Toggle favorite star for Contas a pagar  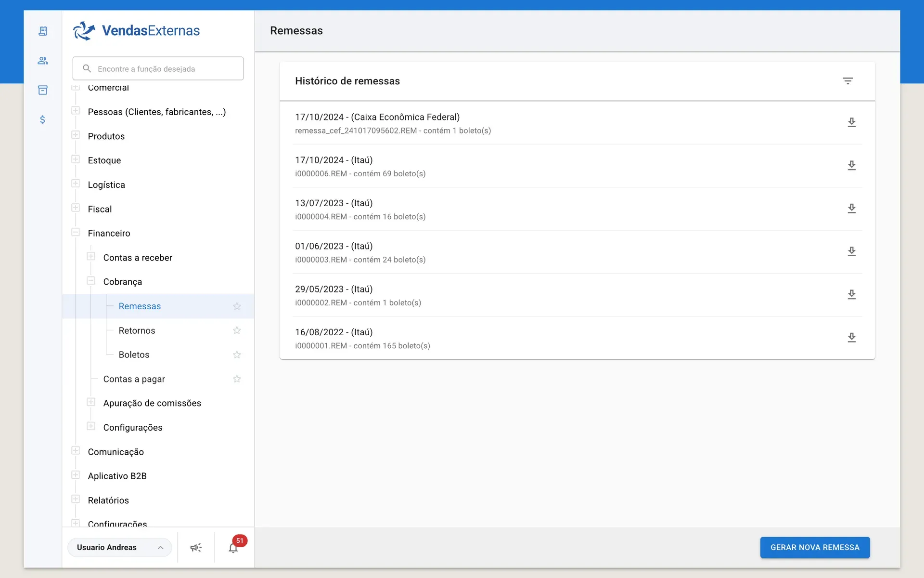[237, 379]
